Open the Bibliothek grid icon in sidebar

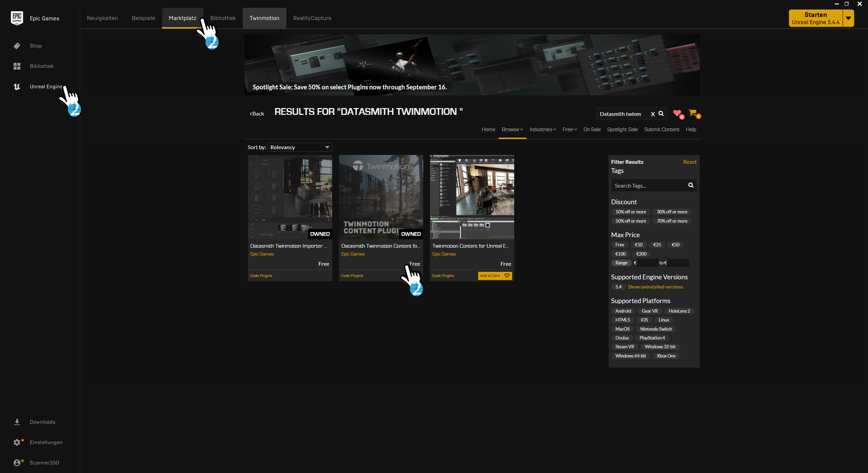[17, 66]
